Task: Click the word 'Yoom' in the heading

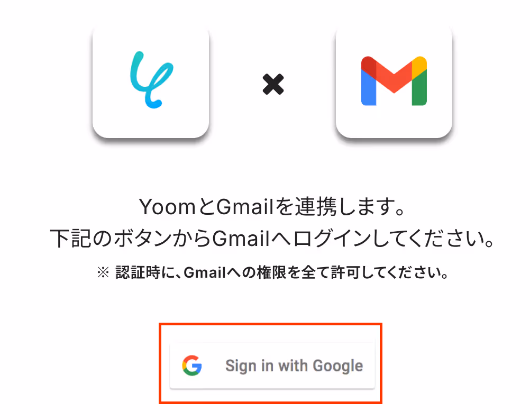Action: [x=167, y=207]
